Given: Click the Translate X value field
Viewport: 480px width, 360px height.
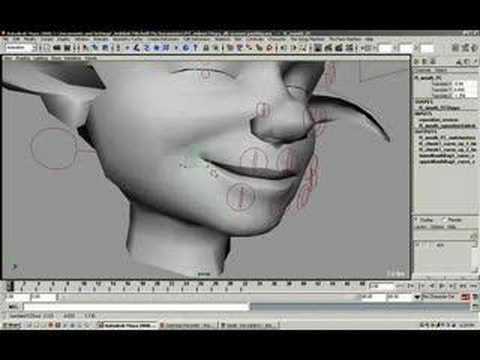Looking at the screenshot, I should point(466,84).
